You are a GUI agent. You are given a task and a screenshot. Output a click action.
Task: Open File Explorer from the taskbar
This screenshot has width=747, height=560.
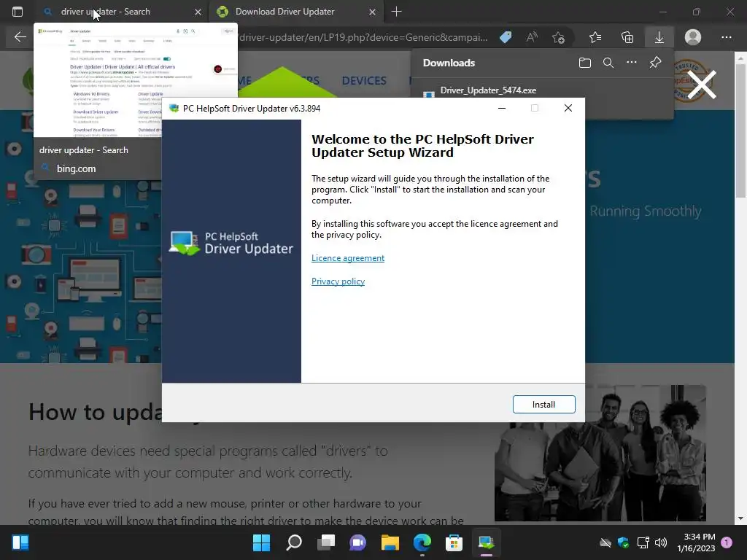coord(390,542)
